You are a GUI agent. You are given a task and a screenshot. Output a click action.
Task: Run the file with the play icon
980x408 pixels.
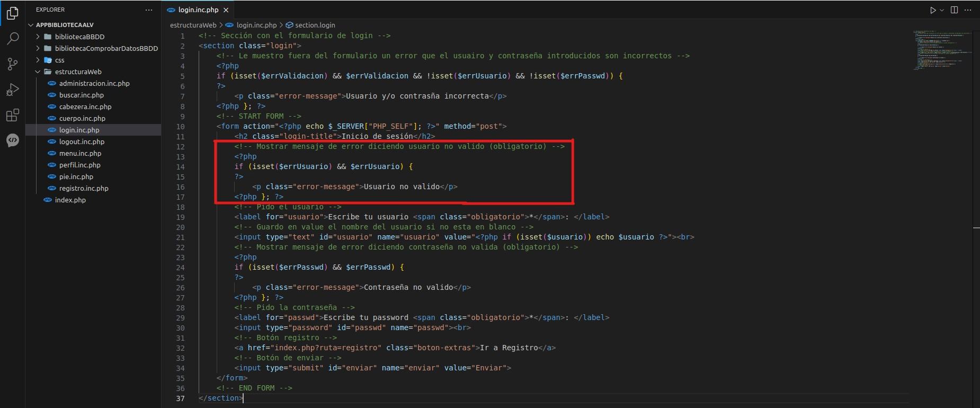coord(933,10)
